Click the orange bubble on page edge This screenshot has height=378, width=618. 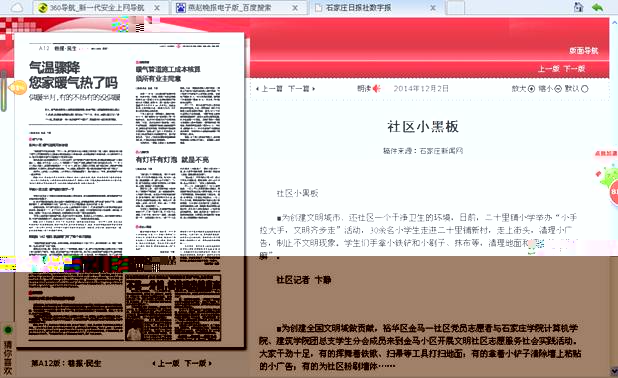click(17, 88)
